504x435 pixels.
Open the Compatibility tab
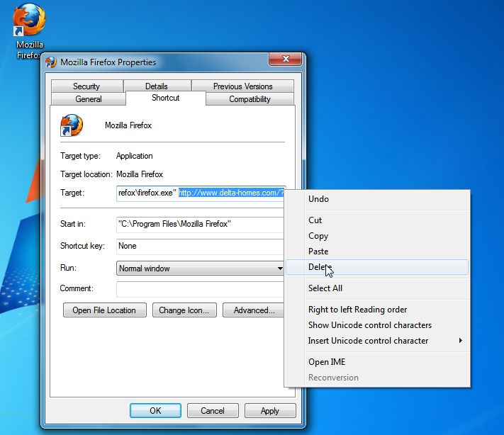(x=250, y=99)
